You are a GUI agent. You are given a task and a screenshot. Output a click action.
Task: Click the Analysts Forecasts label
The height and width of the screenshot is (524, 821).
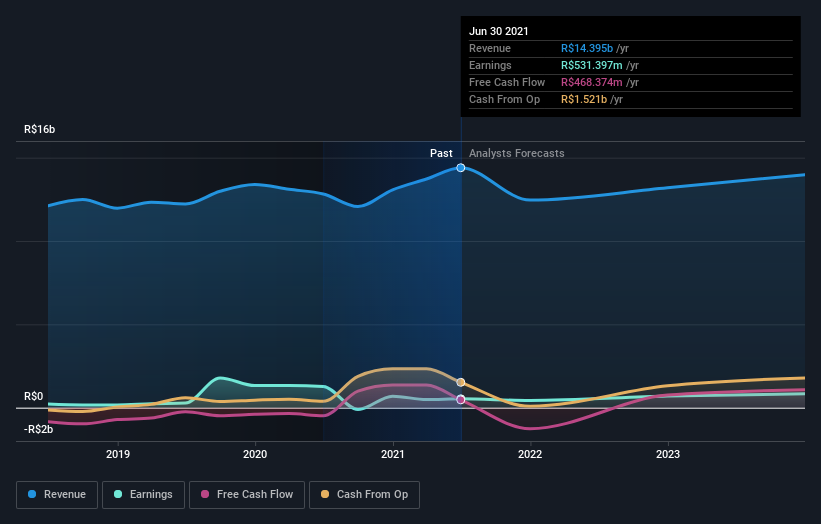point(517,153)
